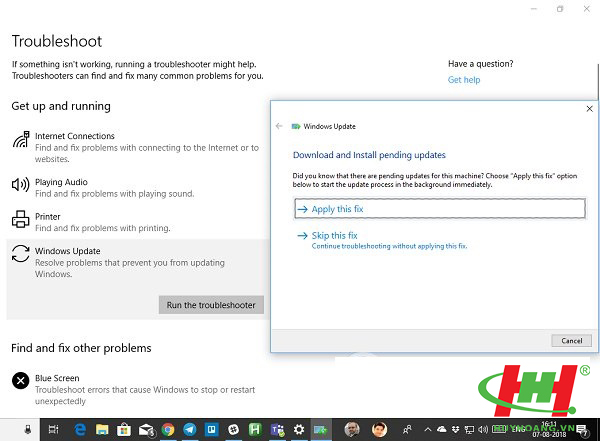Open network status tray icon
Viewport: 600px width, 441px height.
pos(469,430)
